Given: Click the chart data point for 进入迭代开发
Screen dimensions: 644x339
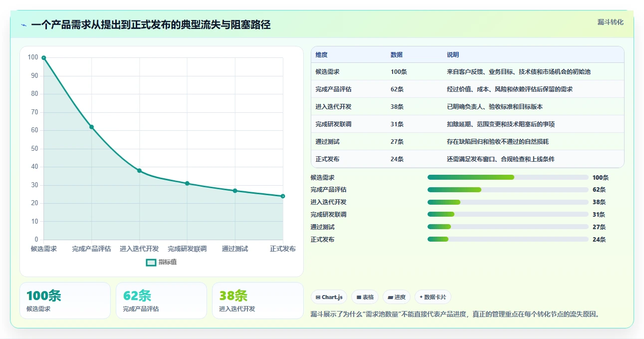Looking at the screenshot, I should tap(139, 171).
